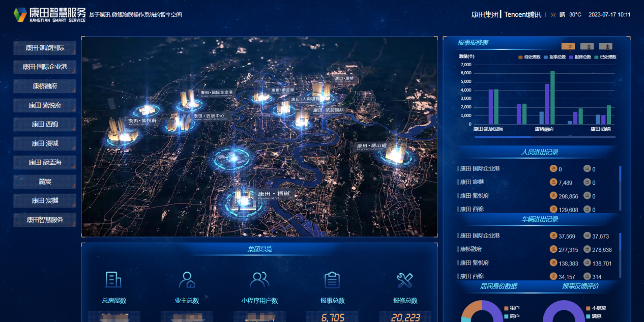
Task: Select 康田·宸樾 project button
Action: coord(45,200)
